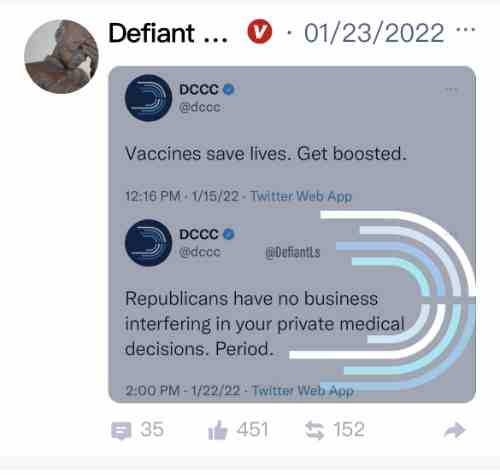Click the first DCCC logo avatar
Screen dimensions: 500x475
pos(148,98)
